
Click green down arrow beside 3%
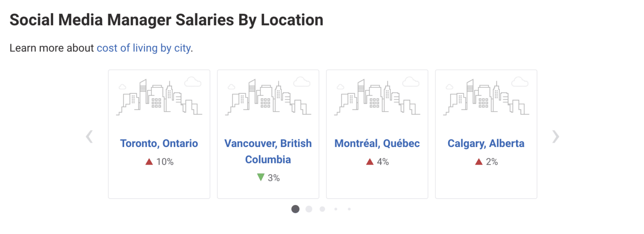(x=261, y=178)
